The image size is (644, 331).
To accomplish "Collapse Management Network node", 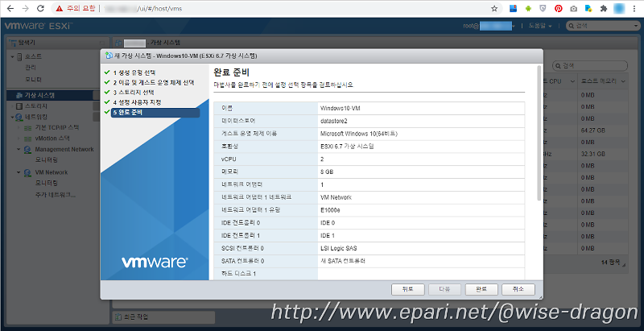I will click(19, 150).
